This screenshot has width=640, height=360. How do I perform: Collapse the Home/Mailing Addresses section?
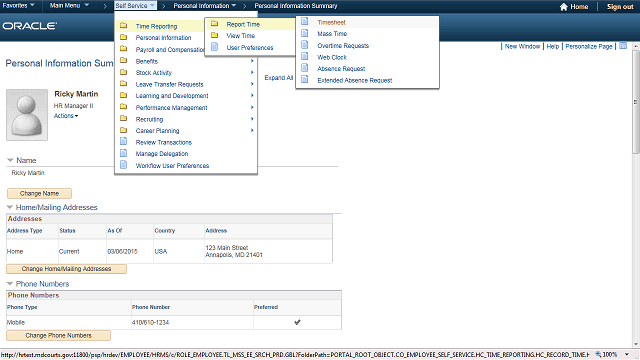[x=10, y=207]
